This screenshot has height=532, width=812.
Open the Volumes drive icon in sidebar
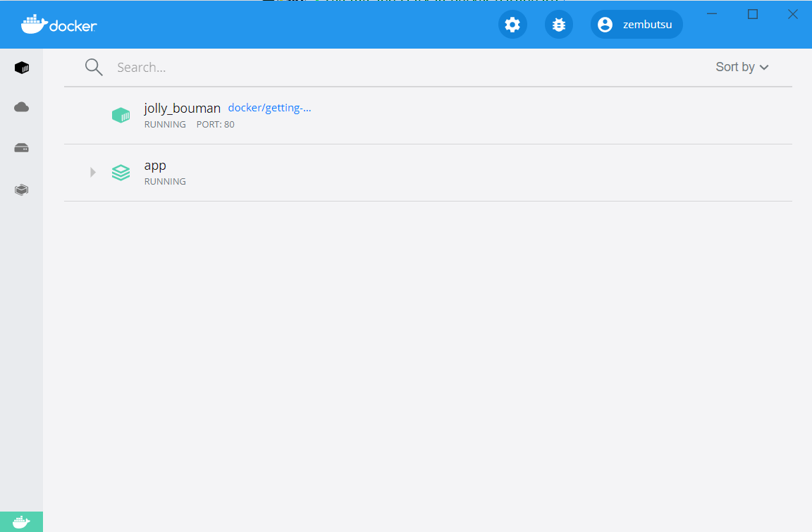[x=21, y=148]
